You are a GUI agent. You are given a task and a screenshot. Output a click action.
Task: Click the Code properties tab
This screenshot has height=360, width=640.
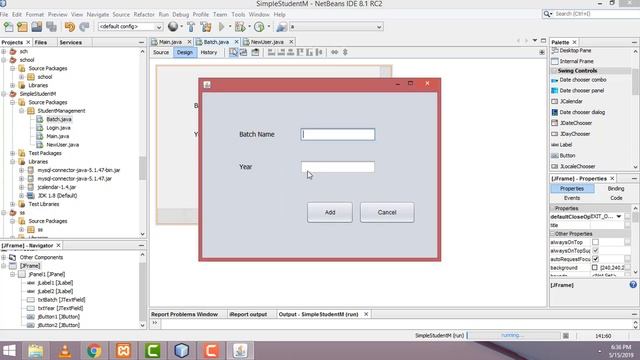coord(616,198)
